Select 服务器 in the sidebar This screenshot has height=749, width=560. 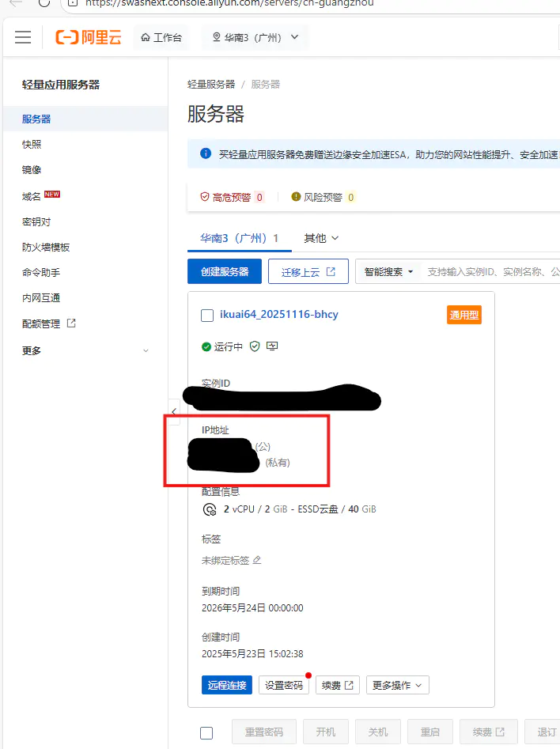(x=85, y=119)
